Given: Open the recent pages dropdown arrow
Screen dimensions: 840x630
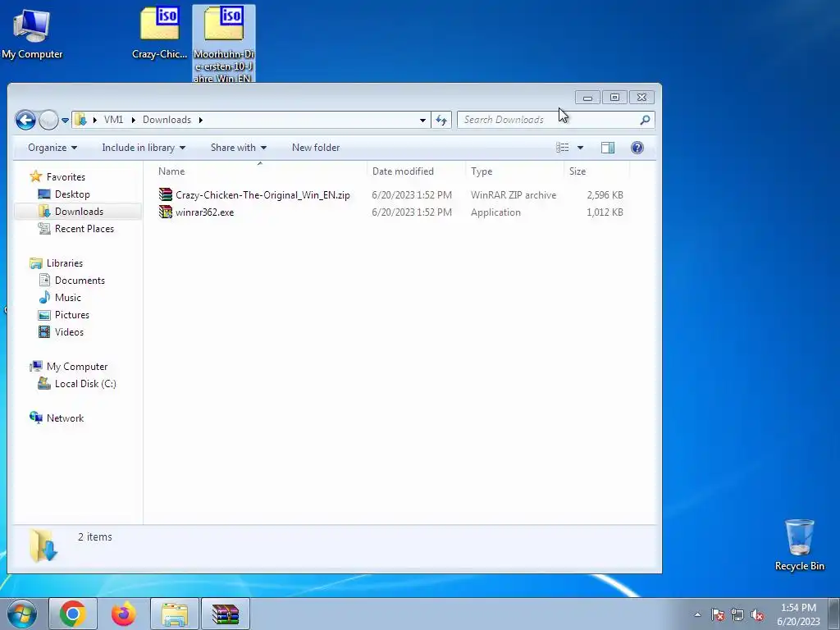Looking at the screenshot, I should (65, 120).
